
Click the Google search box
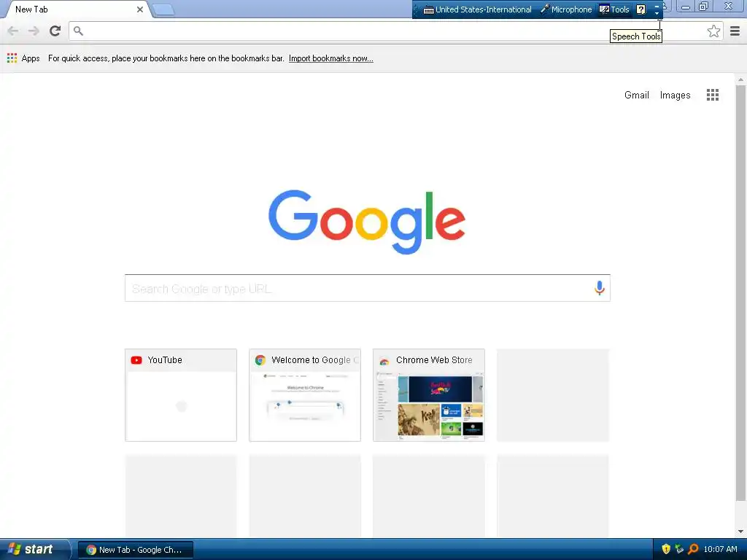368,288
